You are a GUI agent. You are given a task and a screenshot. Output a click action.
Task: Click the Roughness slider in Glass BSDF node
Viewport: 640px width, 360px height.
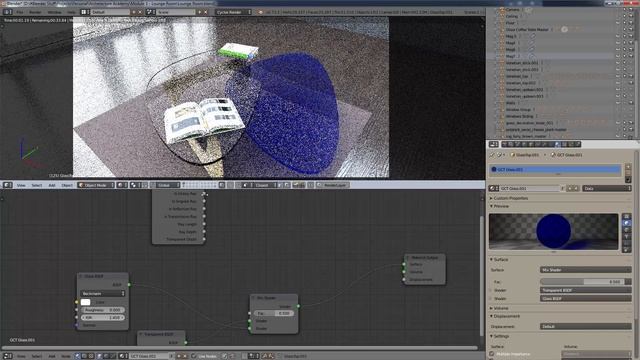pyautogui.click(x=103, y=310)
